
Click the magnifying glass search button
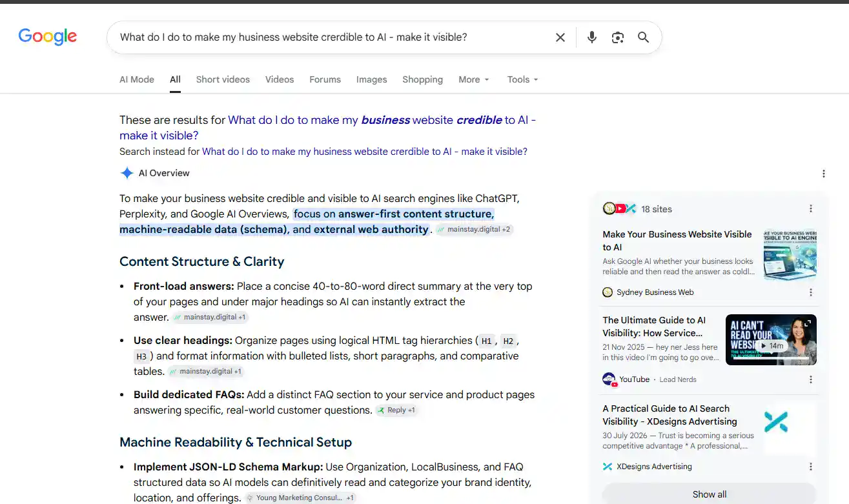(644, 37)
